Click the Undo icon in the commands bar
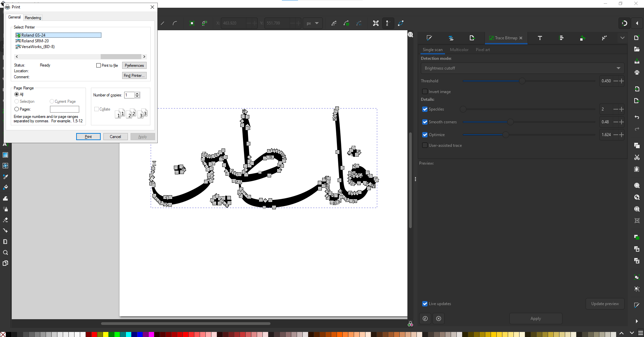 pos(636,117)
